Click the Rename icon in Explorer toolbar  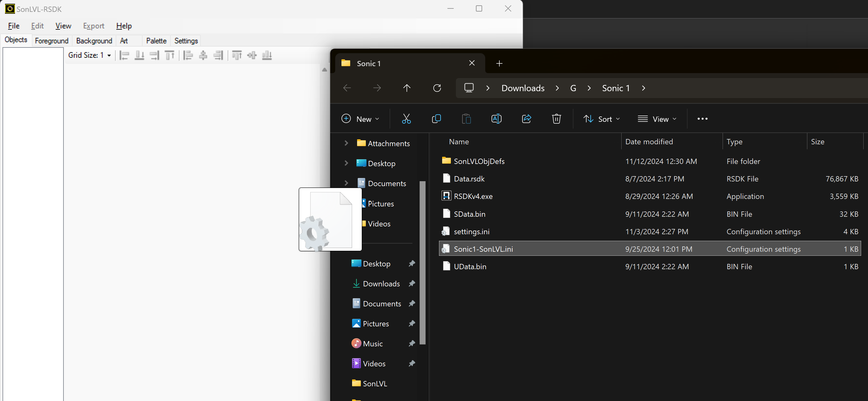[496, 119]
